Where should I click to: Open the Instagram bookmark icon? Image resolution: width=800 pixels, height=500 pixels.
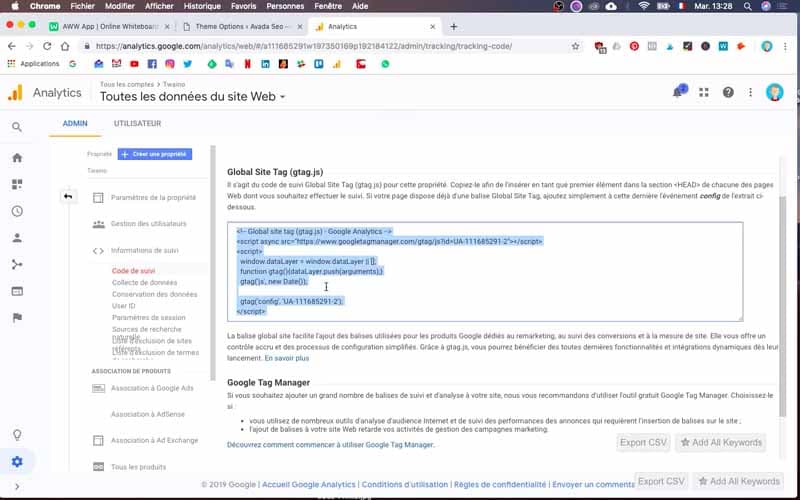pyautogui.click(x=170, y=64)
